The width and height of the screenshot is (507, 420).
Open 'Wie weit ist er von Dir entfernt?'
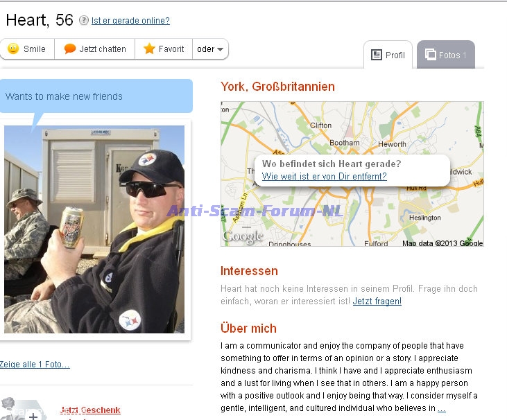point(325,177)
